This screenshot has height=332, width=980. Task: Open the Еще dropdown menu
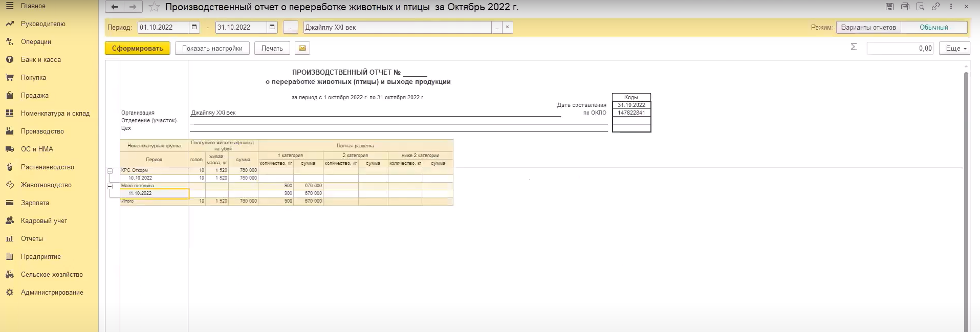[954, 48]
